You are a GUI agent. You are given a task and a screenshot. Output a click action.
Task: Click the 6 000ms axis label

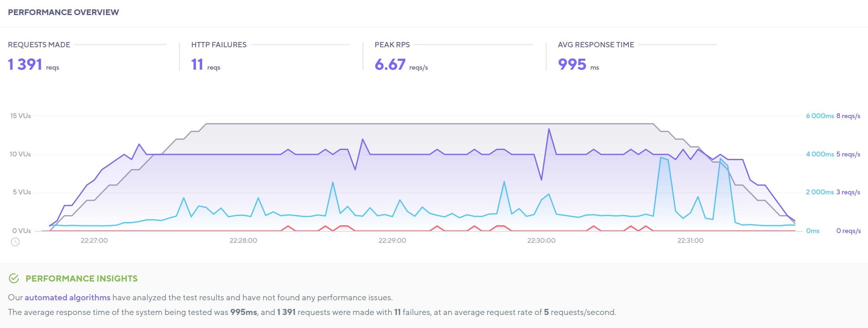(820, 116)
